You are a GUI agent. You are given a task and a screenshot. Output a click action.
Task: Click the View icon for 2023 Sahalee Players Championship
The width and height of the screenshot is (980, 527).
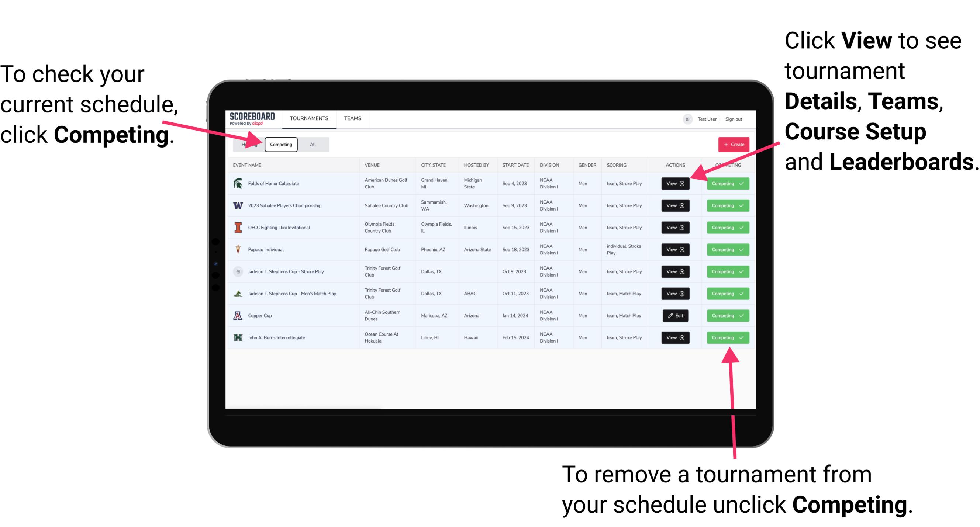pyautogui.click(x=676, y=206)
